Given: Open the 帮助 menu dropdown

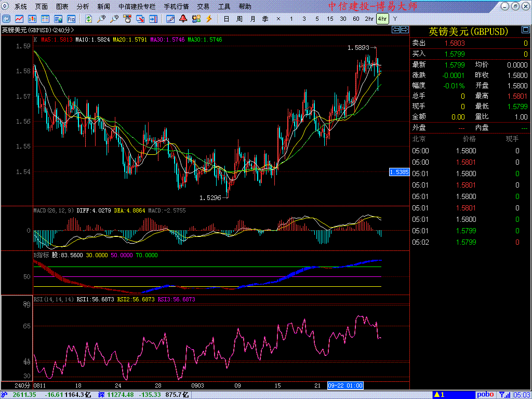Looking at the screenshot, I should [245, 7].
